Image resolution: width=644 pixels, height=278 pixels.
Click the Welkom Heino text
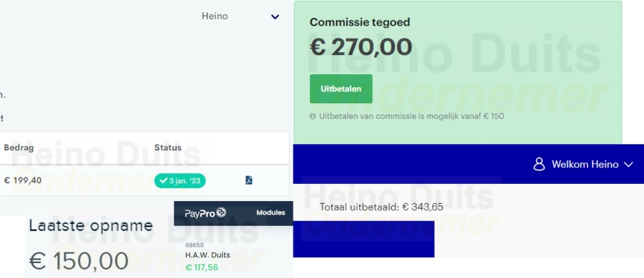point(585,165)
